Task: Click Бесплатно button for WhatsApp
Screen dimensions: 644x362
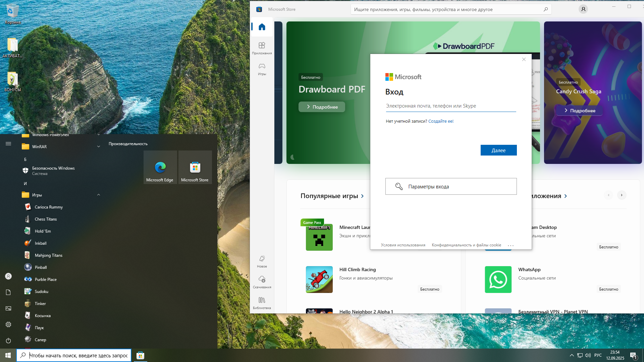Action: (x=608, y=289)
